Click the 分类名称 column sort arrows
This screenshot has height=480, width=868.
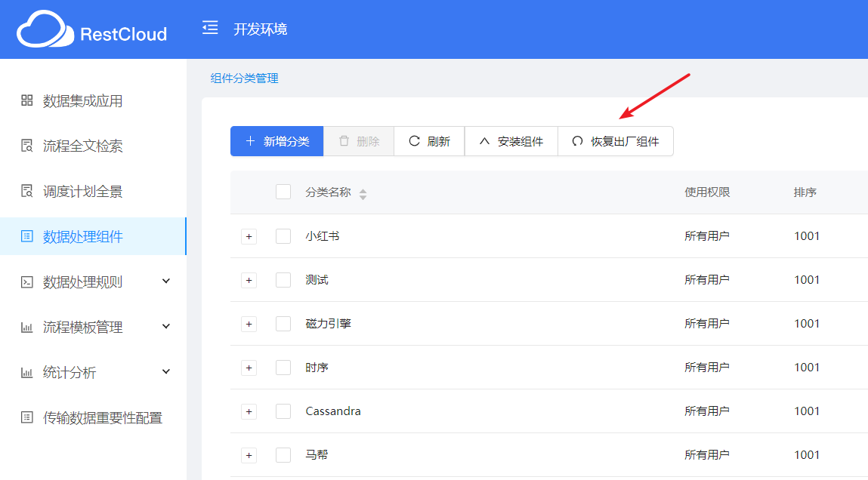click(363, 193)
